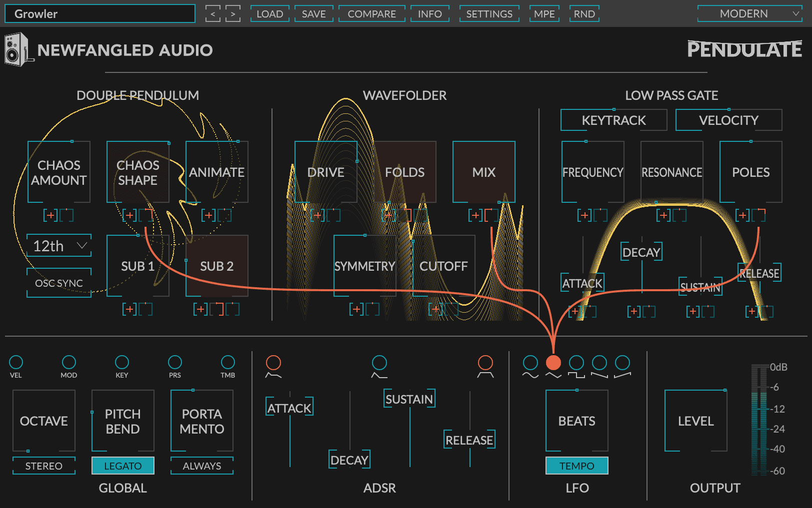The width and height of the screenshot is (812, 508).
Task: Select the square wave LFO shape
Action: [x=576, y=363]
